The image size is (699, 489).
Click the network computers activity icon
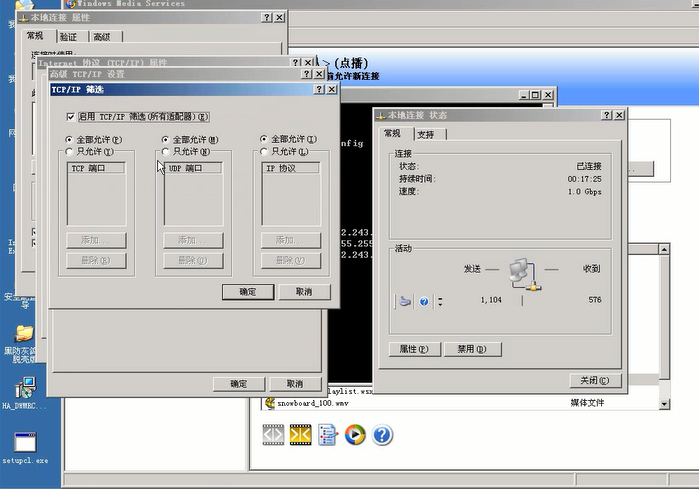click(x=524, y=274)
